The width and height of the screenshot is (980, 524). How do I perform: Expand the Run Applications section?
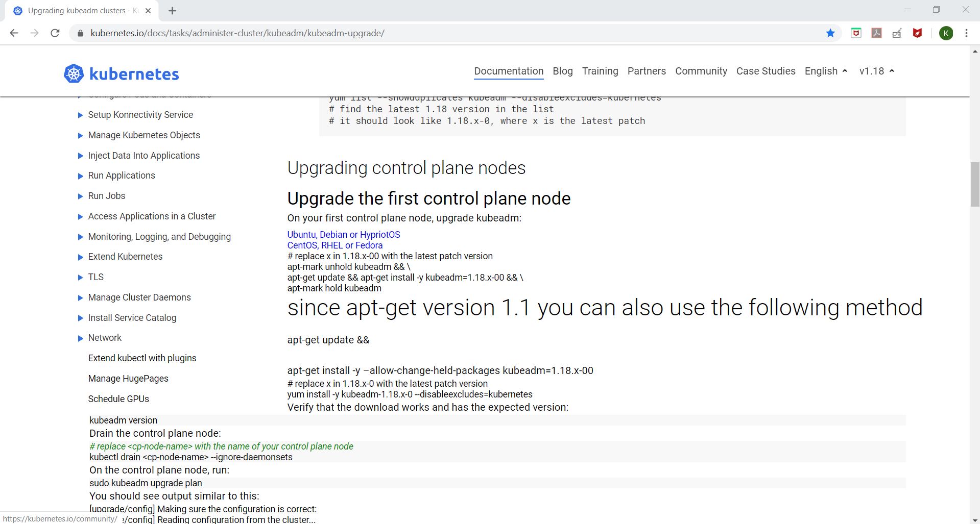click(x=80, y=176)
